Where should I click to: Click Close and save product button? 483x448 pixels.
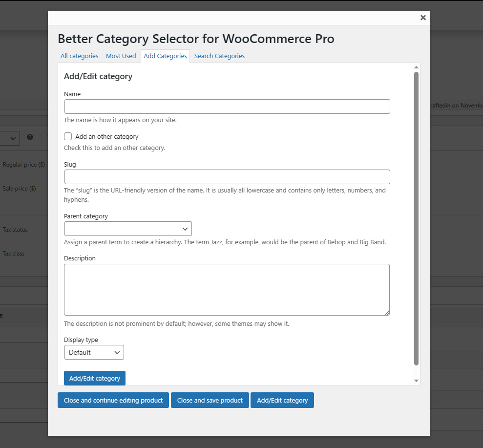pos(210,400)
